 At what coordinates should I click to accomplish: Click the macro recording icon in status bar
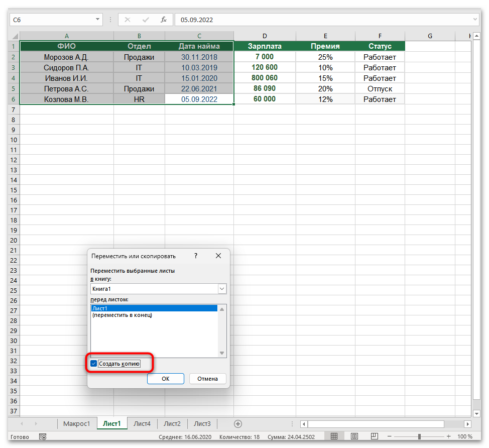43,436
